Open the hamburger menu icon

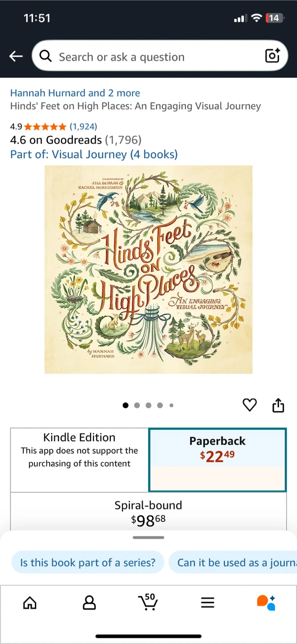click(x=208, y=603)
